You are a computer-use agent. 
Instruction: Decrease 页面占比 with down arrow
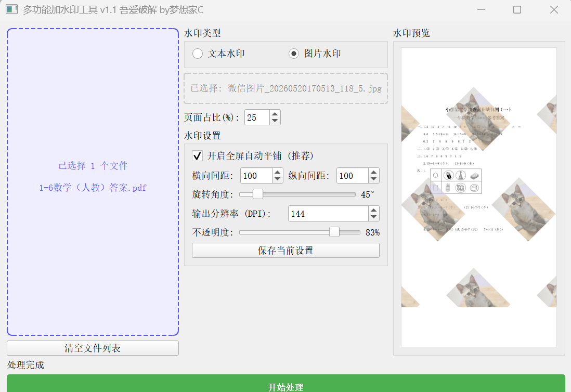(275, 121)
